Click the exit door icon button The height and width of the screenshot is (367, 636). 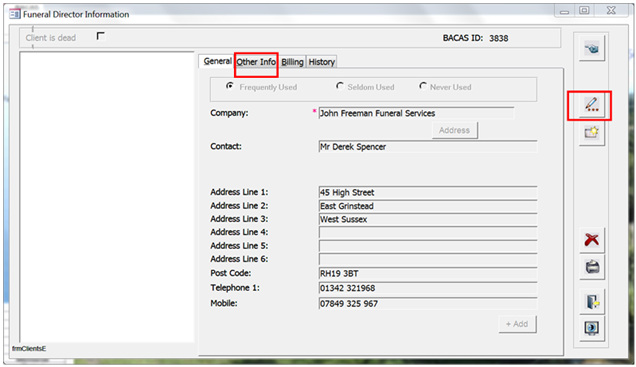tap(592, 302)
